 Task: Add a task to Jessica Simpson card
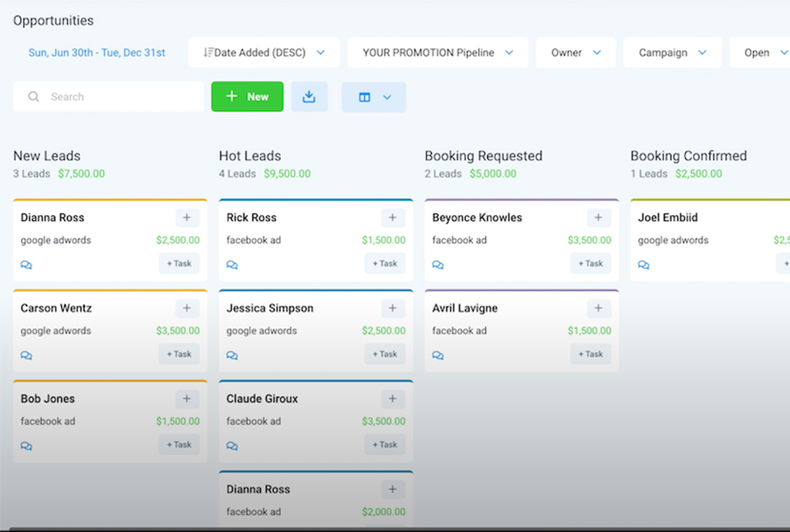click(x=385, y=354)
